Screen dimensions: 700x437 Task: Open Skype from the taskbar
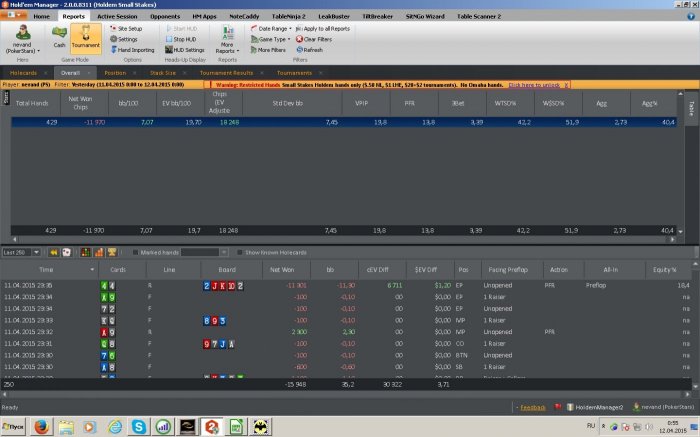point(139,427)
